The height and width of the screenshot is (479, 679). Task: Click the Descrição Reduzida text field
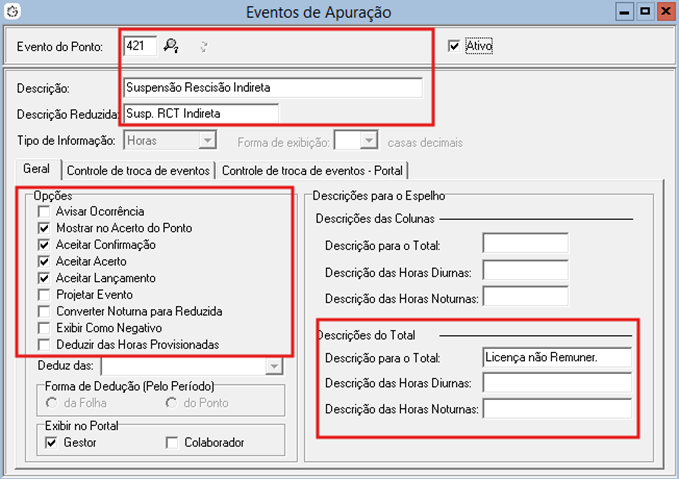200,112
